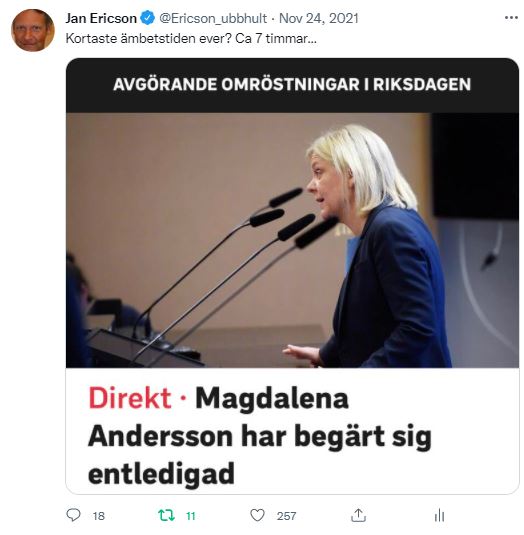Open the embedded podium speaker photo

click(292, 240)
